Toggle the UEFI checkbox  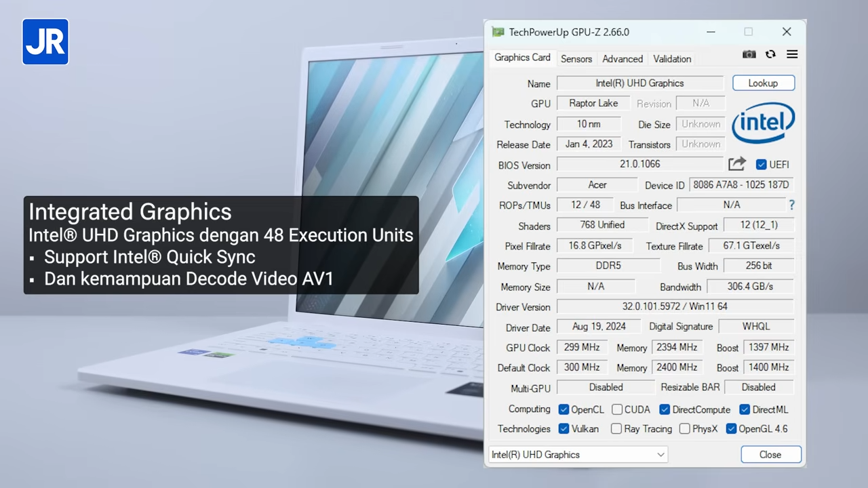pyautogui.click(x=761, y=165)
